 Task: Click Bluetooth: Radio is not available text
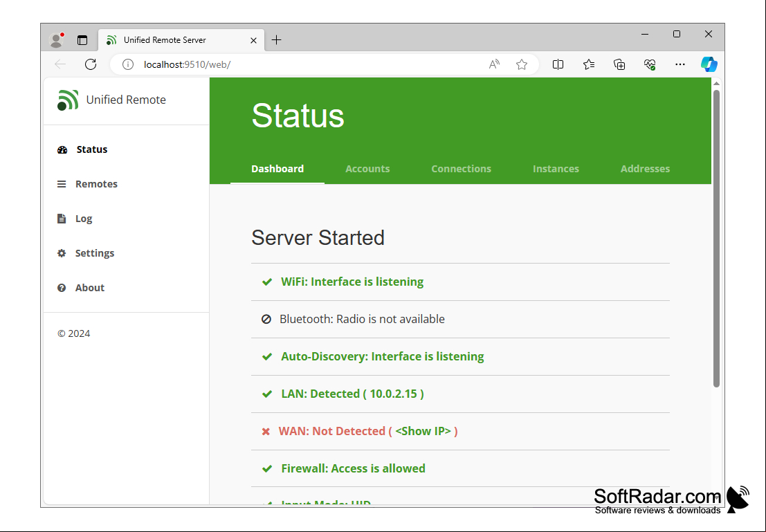pos(362,319)
